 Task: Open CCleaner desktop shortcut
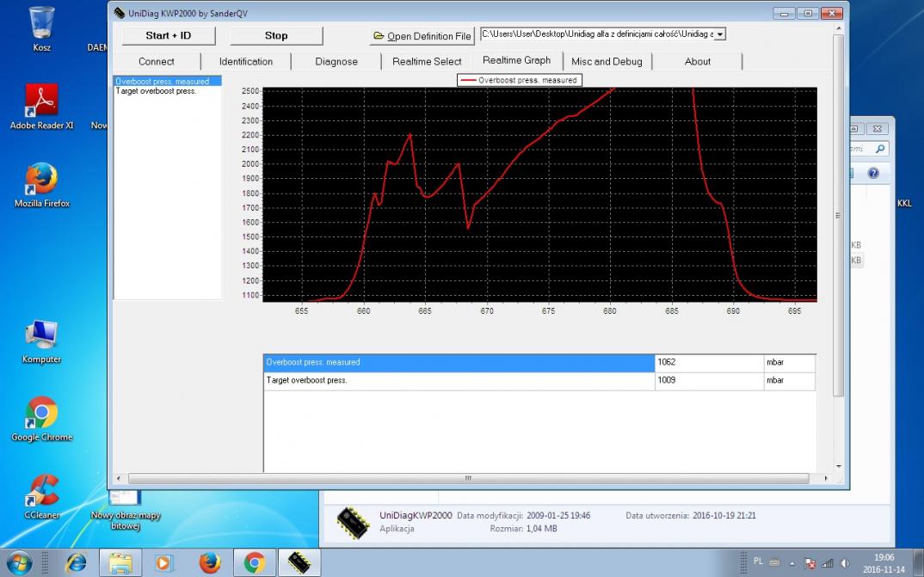[x=41, y=491]
